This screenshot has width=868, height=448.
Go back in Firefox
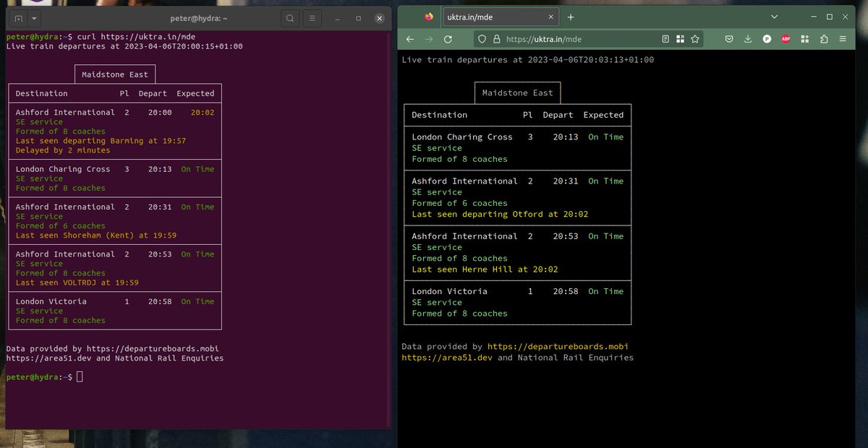pyautogui.click(x=410, y=39)
